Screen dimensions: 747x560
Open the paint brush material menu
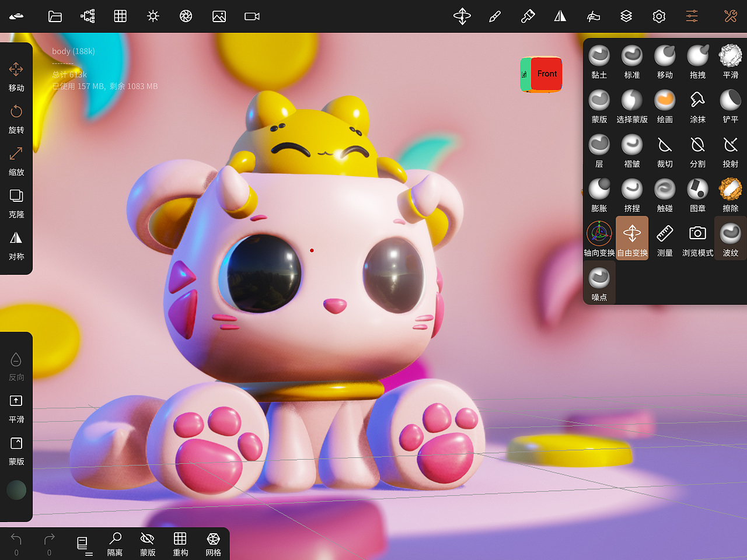click(x=528, y=16)
